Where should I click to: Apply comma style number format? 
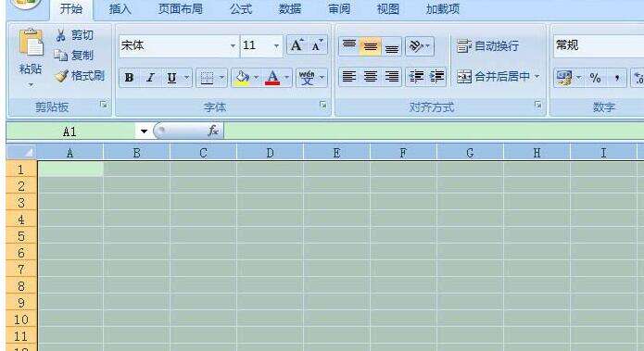[616, 78]
